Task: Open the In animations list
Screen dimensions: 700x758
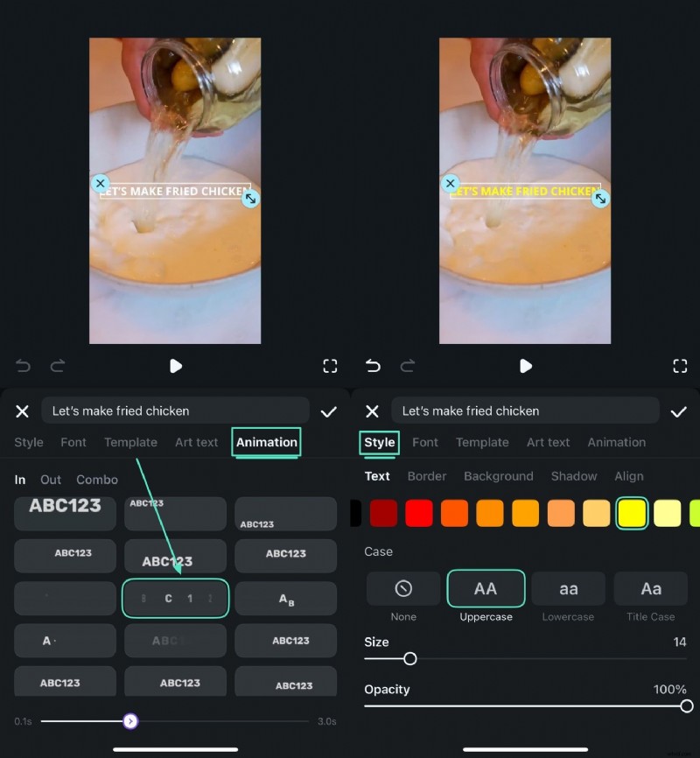Action: tap(19, 480)
